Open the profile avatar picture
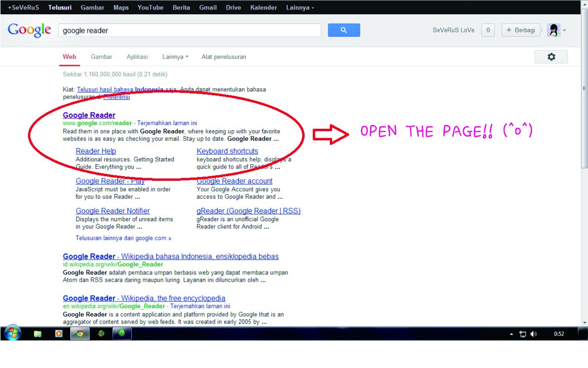The height and width of the screenshot is (368, 588). 553,30
